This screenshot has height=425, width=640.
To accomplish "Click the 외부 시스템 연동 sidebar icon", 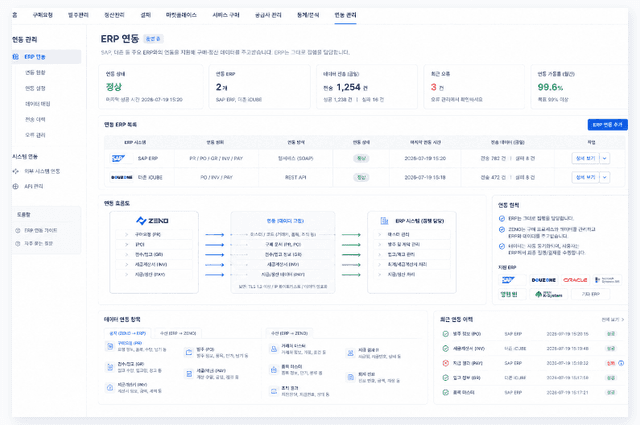I will pyautogui.click(x=16, y=171).
